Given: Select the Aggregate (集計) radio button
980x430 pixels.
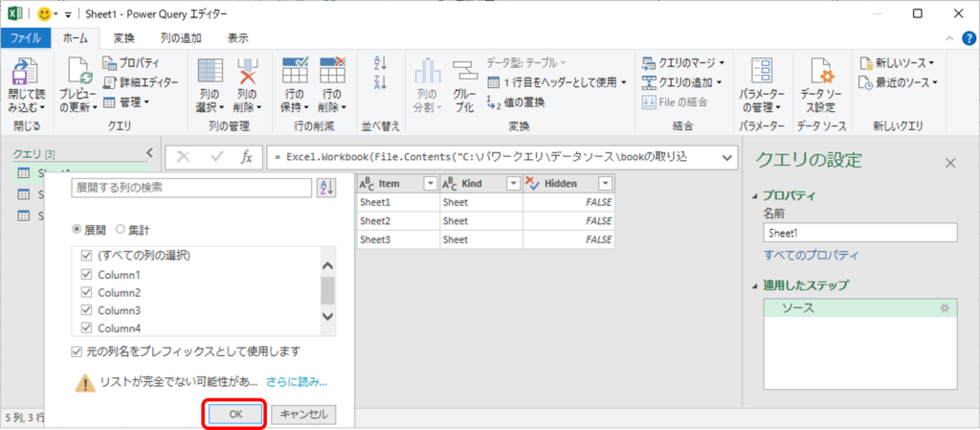Looking at the screenshot, I should [120, 230].
